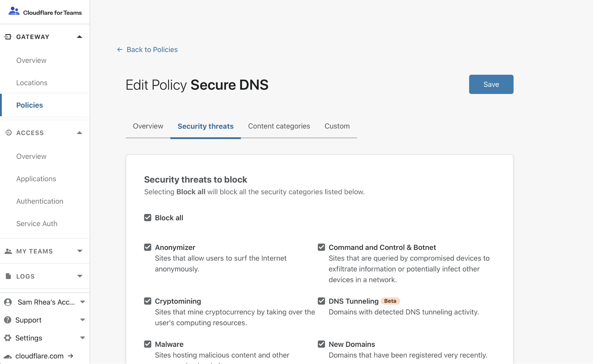Uncheck the Block all checkbox
593x364 pixels.
point(148,218)
